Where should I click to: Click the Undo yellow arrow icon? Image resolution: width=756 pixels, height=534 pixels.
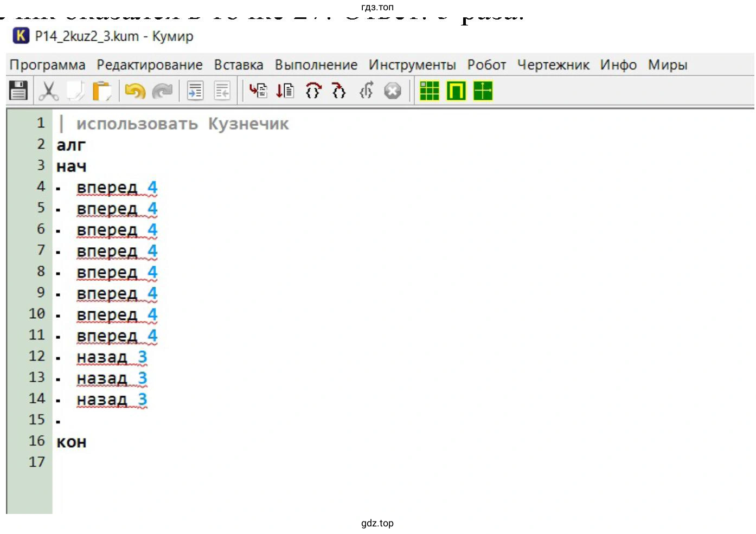tap(135, 91)
